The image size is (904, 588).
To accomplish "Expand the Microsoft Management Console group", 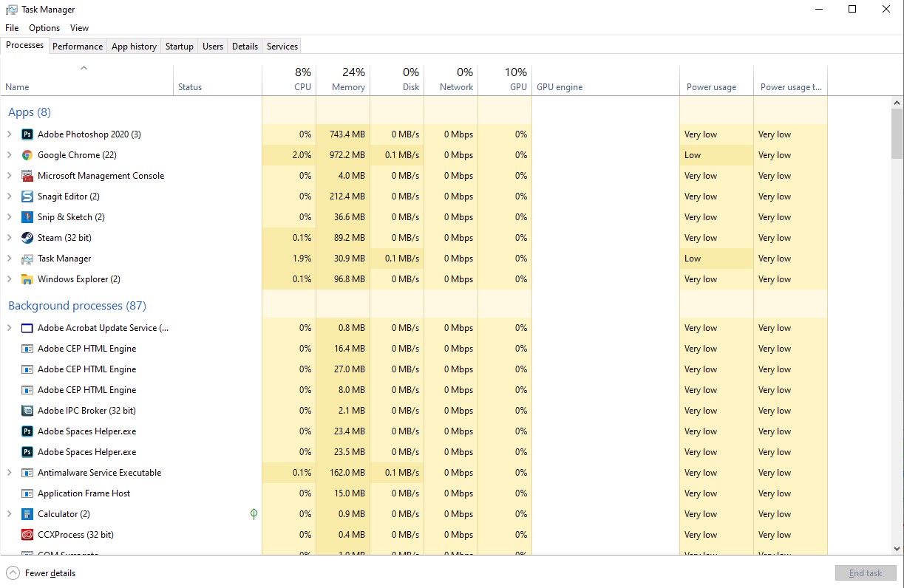I will 9,176.
